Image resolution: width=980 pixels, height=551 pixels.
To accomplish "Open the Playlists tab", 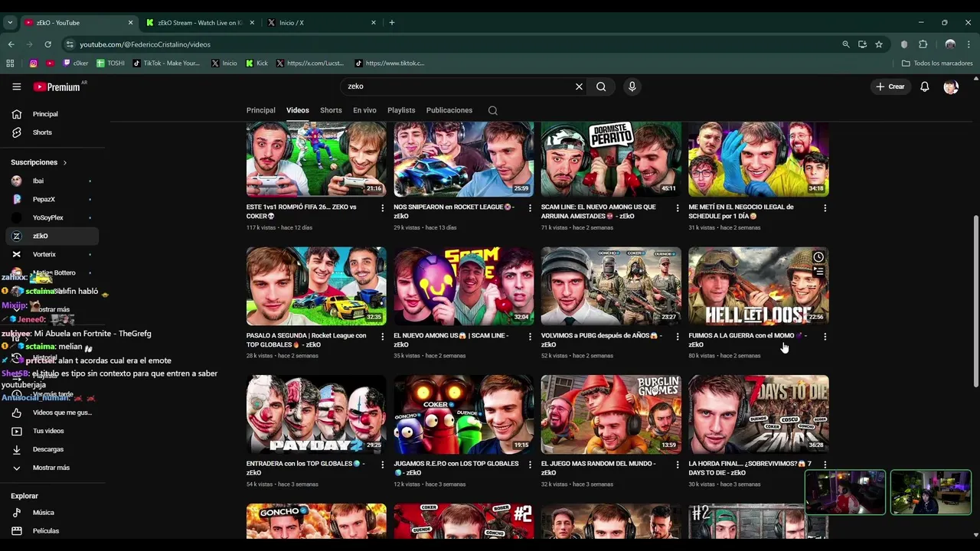I will pos(401,110).
